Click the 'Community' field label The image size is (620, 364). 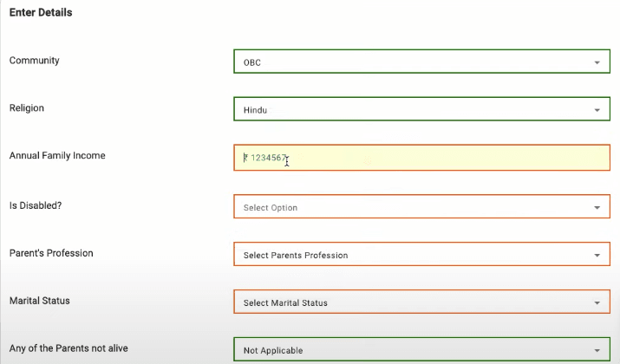pyautogui.click(x=34, y=61)
